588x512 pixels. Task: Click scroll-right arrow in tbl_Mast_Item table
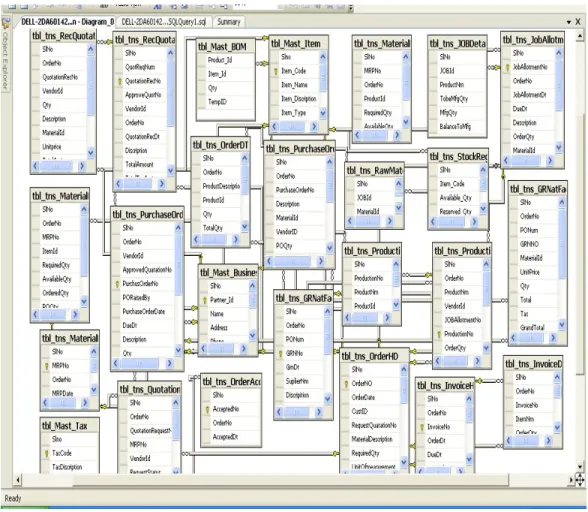coord(314,127)
